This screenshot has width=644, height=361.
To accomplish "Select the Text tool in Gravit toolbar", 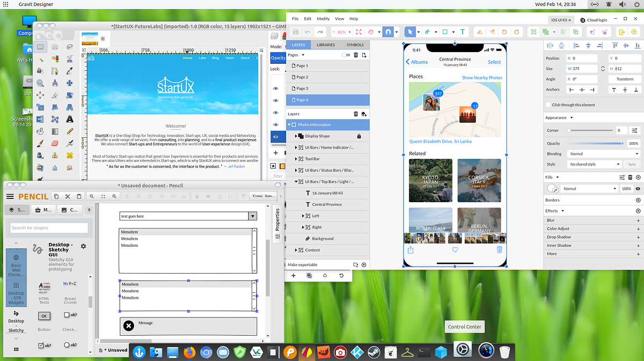I will (x=463, y=32).
